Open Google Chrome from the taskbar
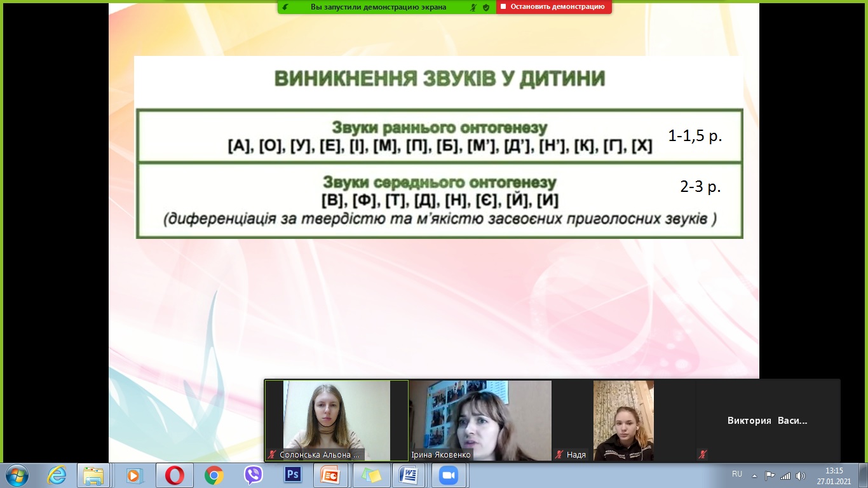Viewport: 868px width, 488px height. pyautogui.click(x=214, y=475)
